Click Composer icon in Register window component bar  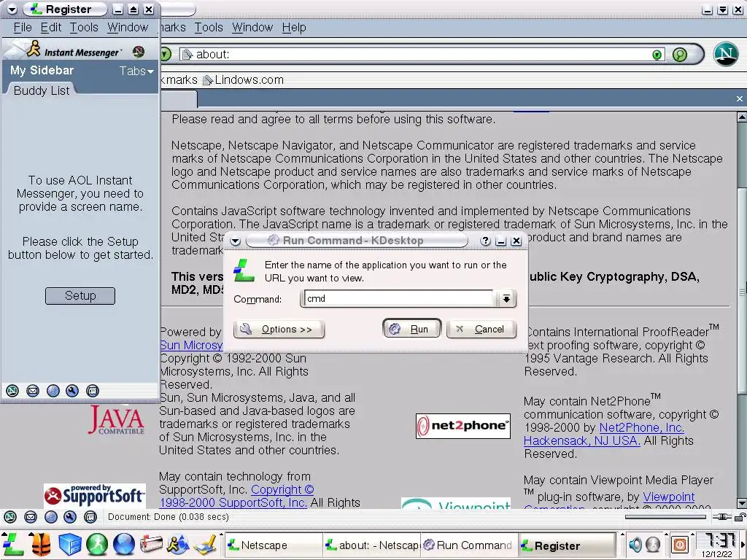point(72,391)
